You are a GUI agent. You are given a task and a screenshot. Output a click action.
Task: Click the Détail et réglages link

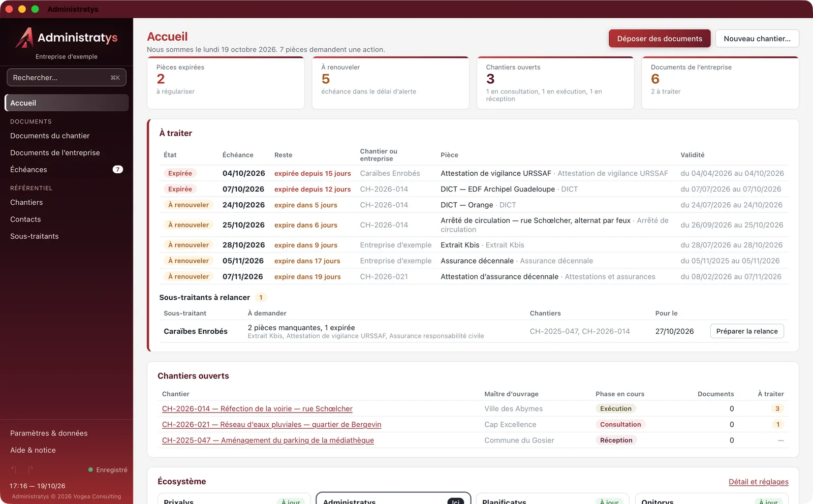(x=759, y=482)
